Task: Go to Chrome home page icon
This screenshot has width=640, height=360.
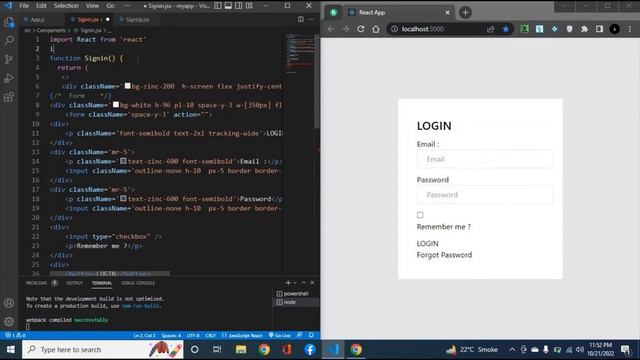Action: (376, 29)
